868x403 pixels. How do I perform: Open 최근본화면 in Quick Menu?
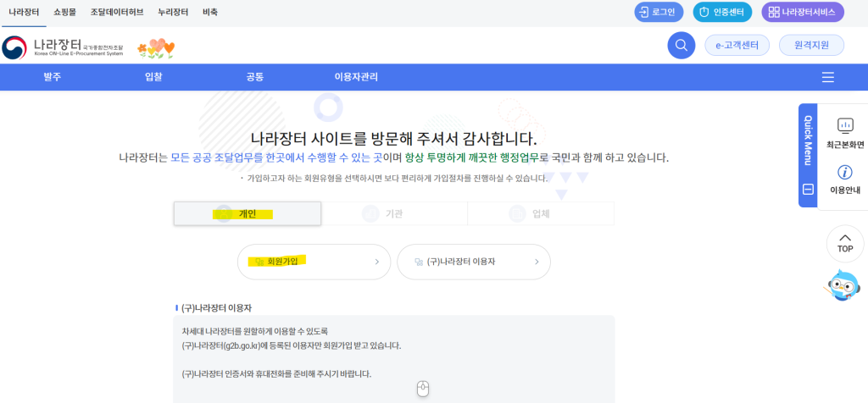pos(845,133)
